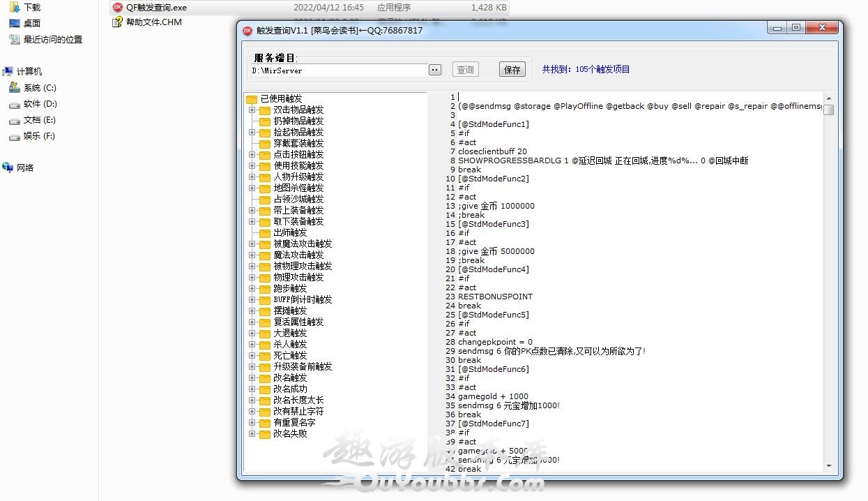Open 最近访问的位置 in the sidebar
Image resolution: width=868 pixels, height=501 pixels.
[52, 40]
